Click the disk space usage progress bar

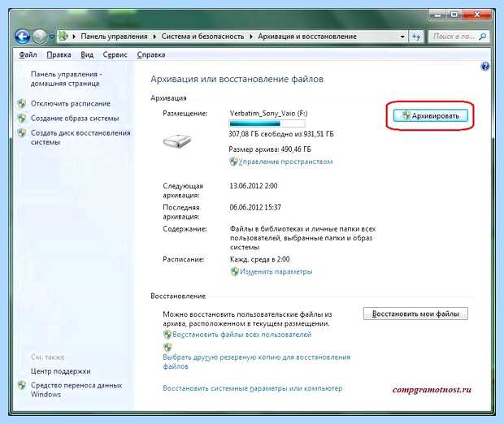267,123
